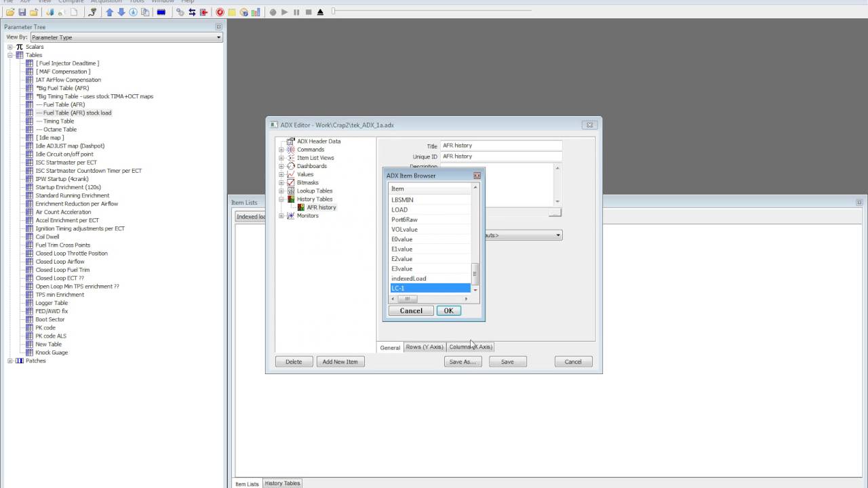Click OK in ADX Item Browser

[448, 310]
